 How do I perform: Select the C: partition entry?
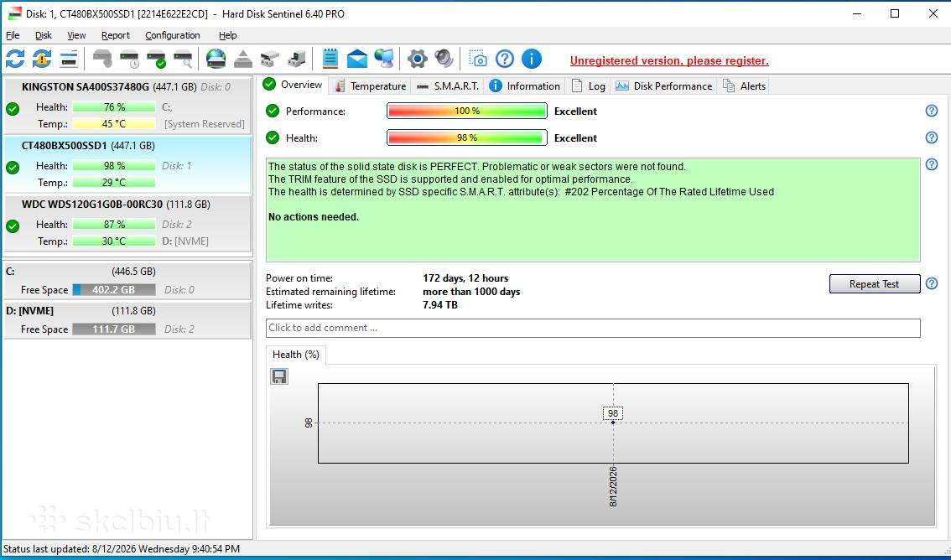point(127,280)
